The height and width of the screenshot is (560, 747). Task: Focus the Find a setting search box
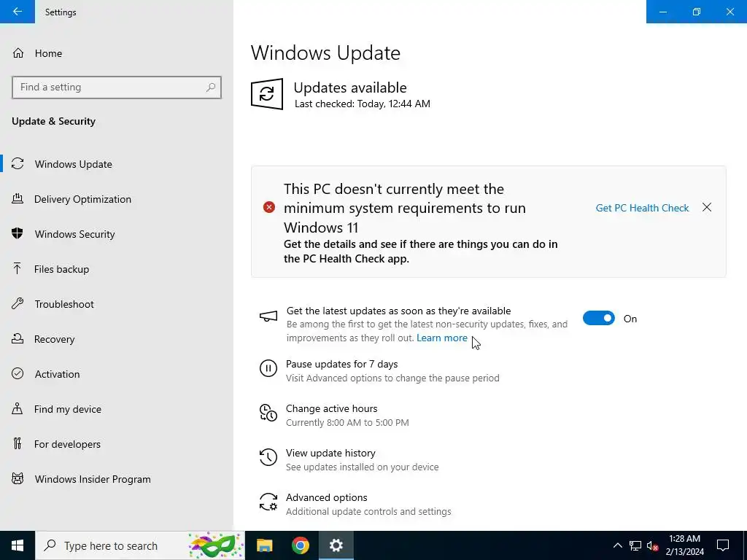tap(117, 87)
